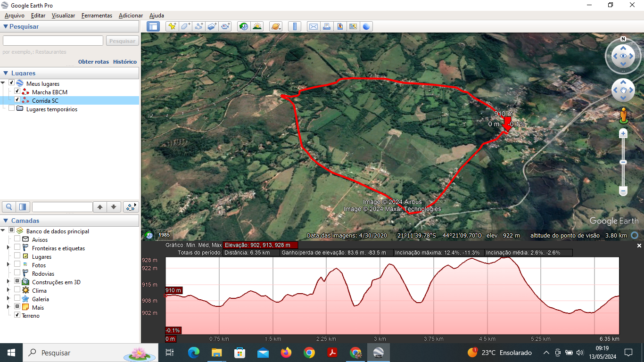Open Firefox from the taskbar
The image size is (644, 362).
(x=286, y=353)
